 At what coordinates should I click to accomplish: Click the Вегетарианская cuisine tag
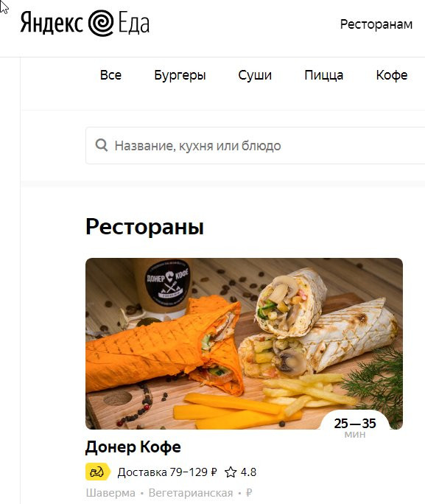pos(191,493)
